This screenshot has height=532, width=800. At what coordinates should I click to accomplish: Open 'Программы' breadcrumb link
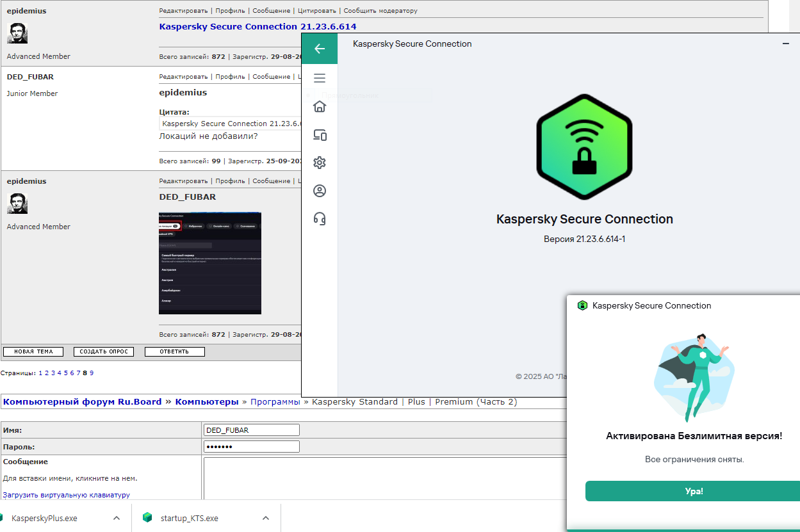(x=275, y=402)
